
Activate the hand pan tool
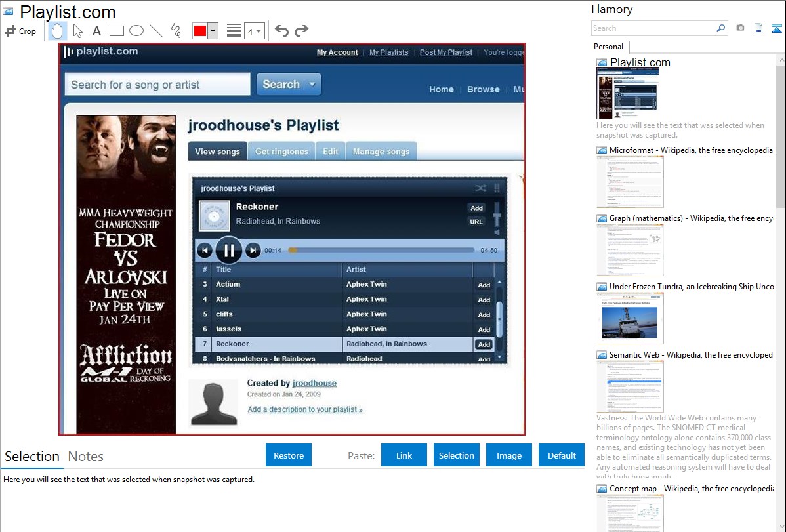(x=57, y=31)
